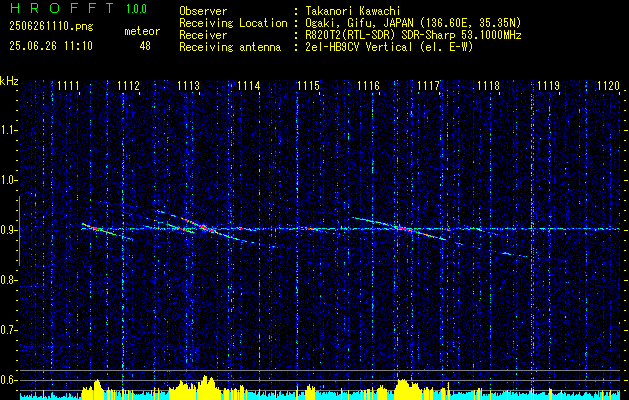The image size is (629, 400).
Task: Click the meteor count value 48
Action: click(145, 46)
